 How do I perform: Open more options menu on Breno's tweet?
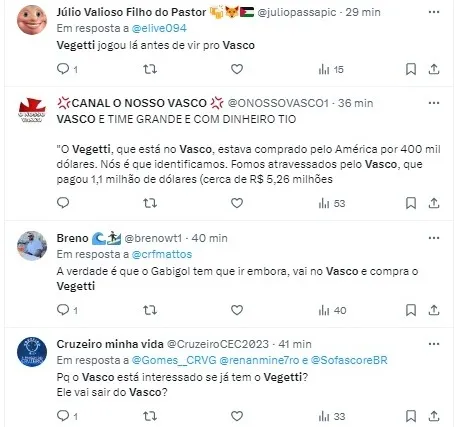(x=434, y=238)
